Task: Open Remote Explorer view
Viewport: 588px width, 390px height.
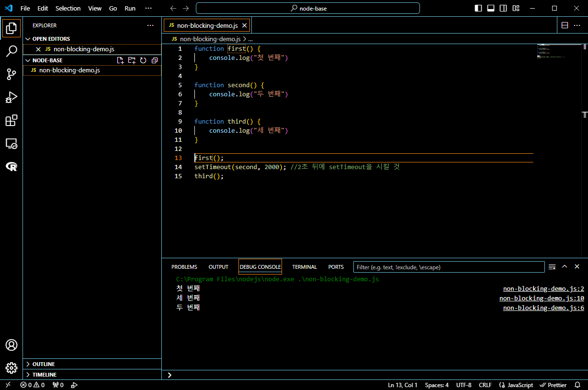Action: pyautogui.click(x=11, y=143)
